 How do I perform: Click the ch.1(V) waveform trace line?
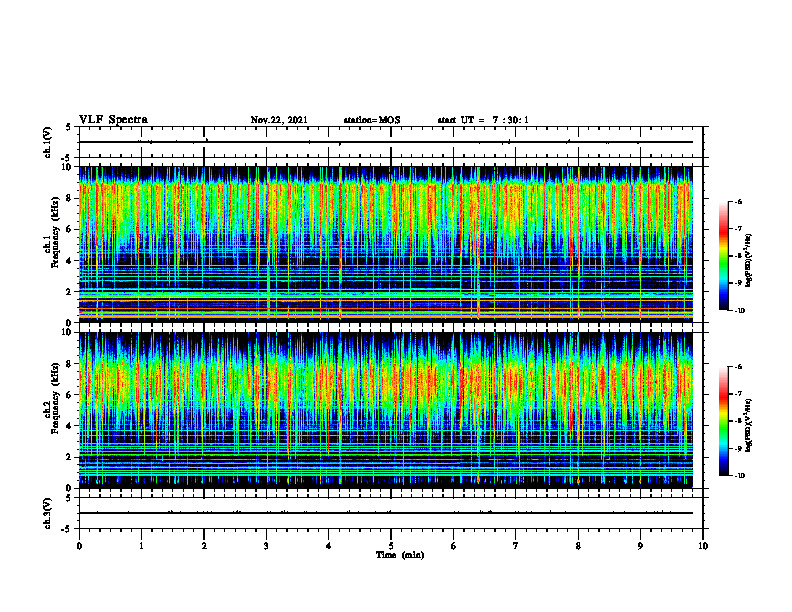tap(386, 142)
